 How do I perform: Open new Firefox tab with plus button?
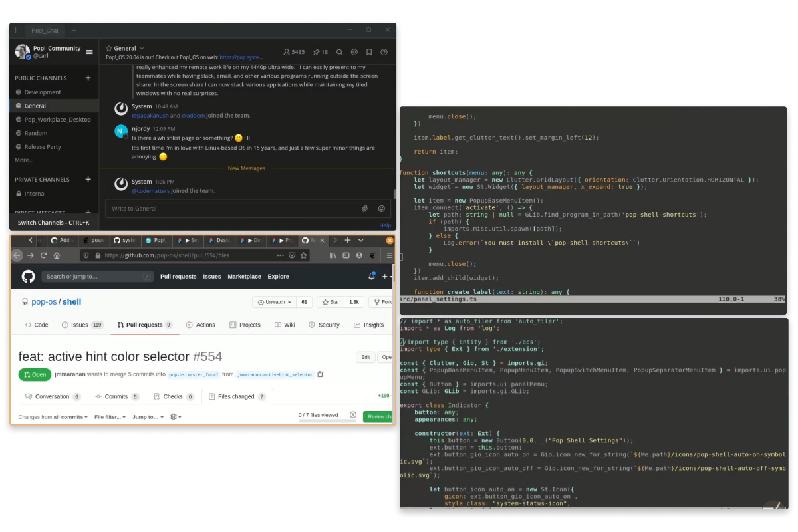[x=348, y=240]
